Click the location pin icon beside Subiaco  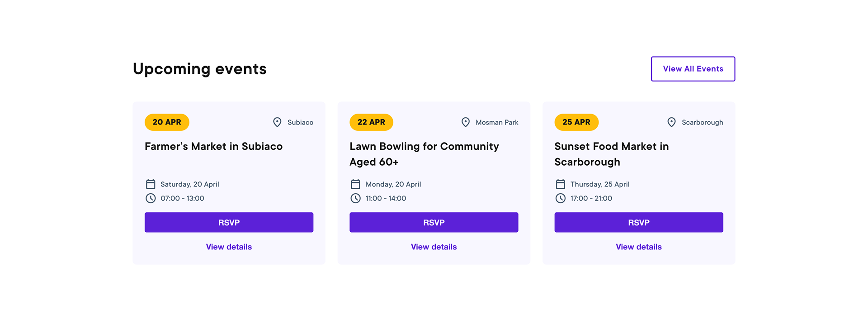(277, 122)
